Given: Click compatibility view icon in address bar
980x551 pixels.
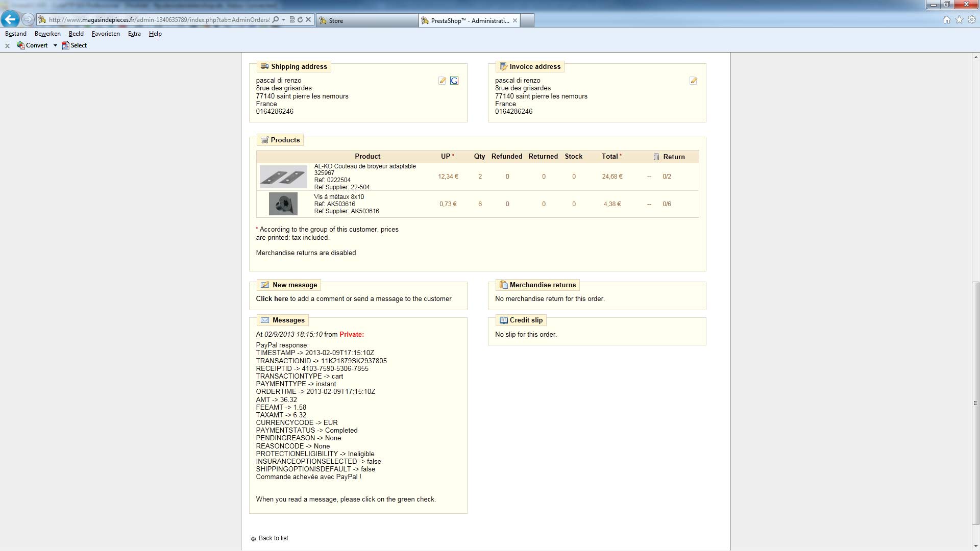Looking at the screenshot, I should 292,20.
